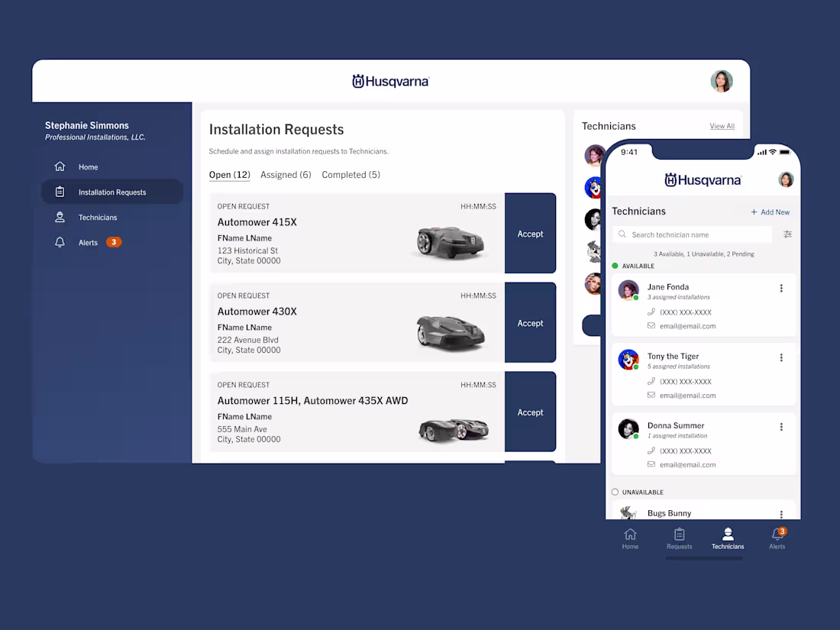The height and width of the screenshot is (630, 840).
Task: Open the technician filter sliders icon
Action: [x=787, y=234]
